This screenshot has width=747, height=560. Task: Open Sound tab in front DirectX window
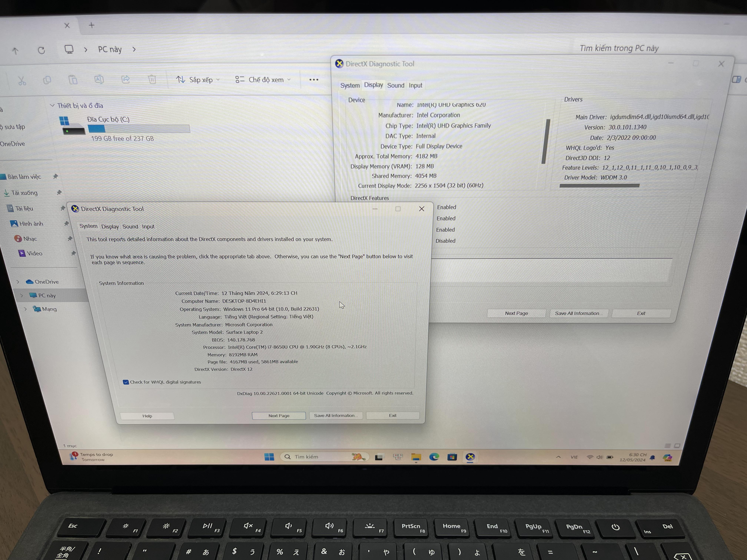[130, 226]
